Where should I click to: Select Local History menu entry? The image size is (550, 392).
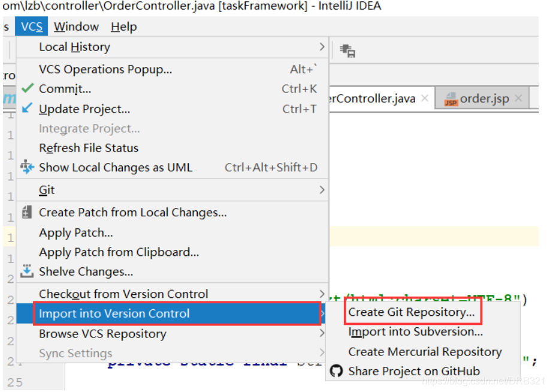pos(172,47)
